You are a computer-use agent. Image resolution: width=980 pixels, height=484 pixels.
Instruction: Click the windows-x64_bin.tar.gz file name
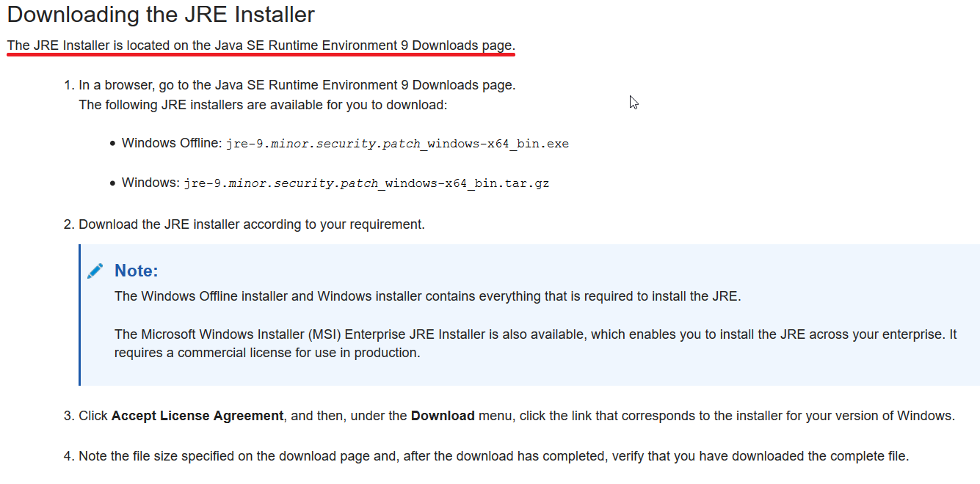366,183
